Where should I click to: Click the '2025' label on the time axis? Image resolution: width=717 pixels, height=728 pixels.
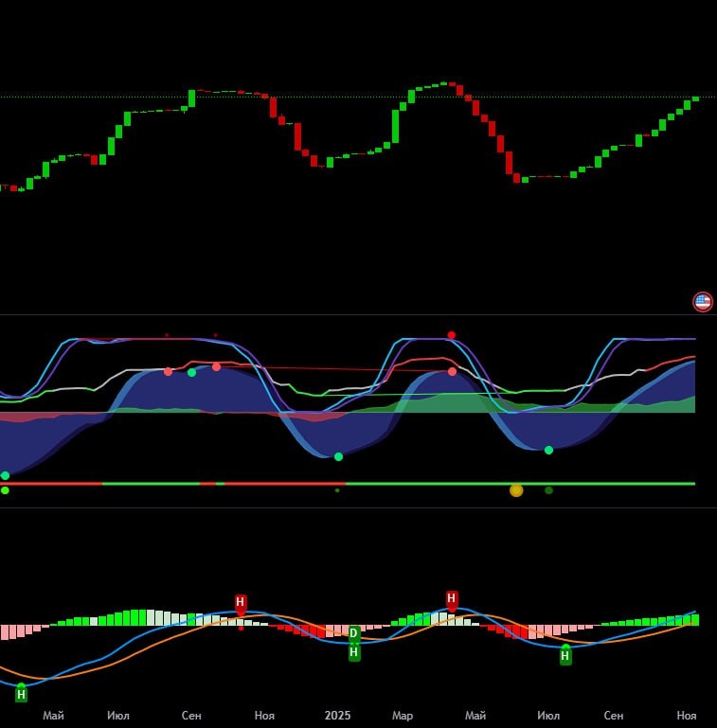tap(337, 716)
